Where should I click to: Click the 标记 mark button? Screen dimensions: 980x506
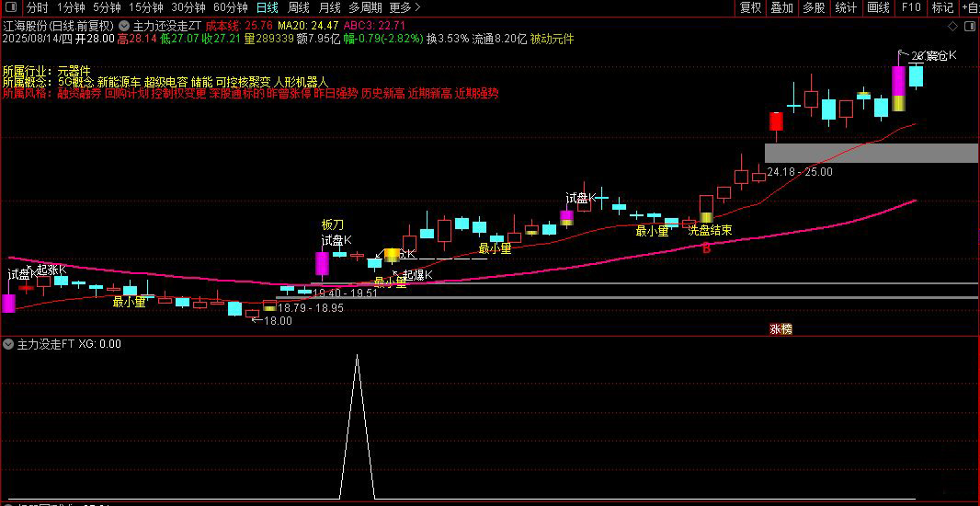pos(942,7)
